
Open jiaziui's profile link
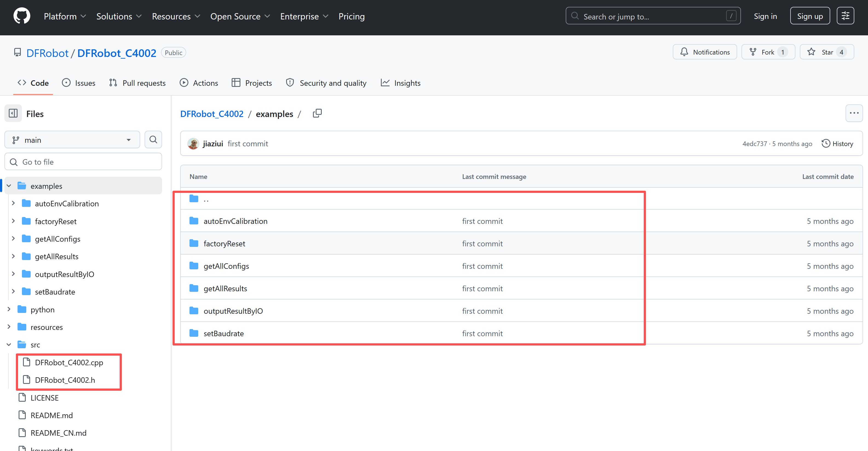[213, 144]
